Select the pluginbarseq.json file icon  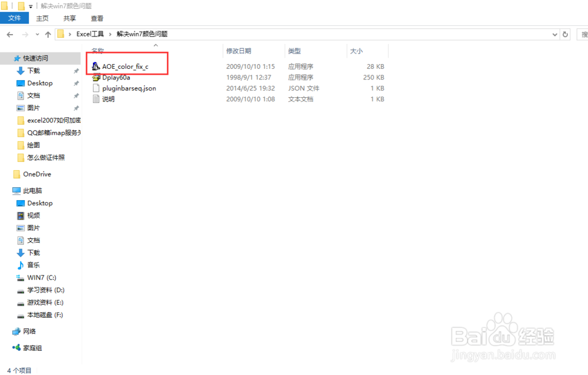pos(96,88)
